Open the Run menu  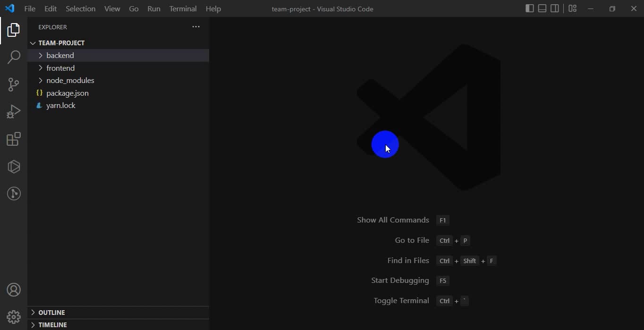(x=154, y=8)
